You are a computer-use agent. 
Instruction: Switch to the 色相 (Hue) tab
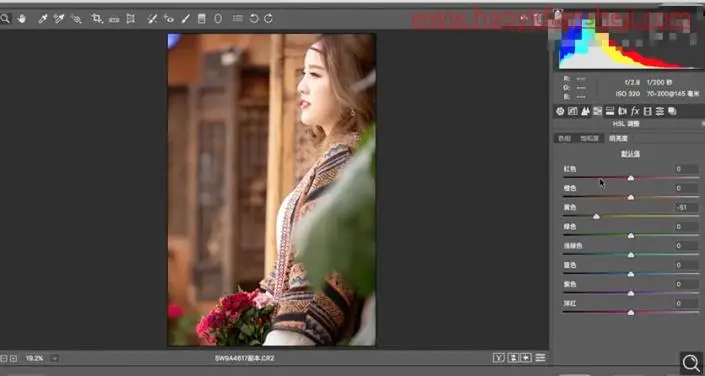(x=564, y=139)
